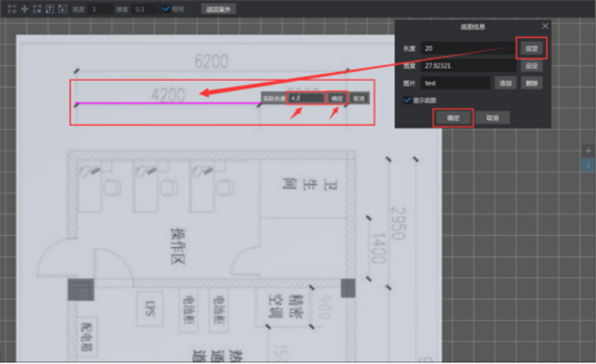Click the plus icon on right edge
This screenshot has width=596, height=364.
coord(588,150)
